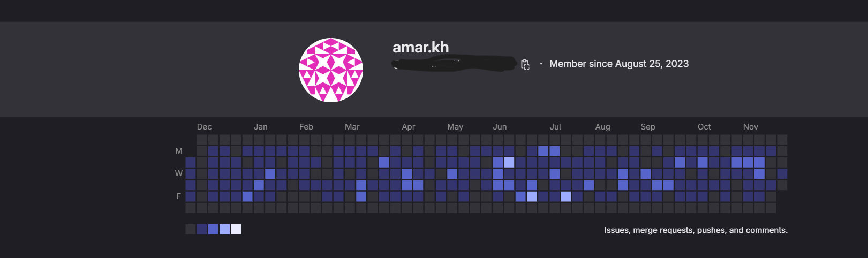Select the lightest Friday cell under July
868x258 pixels.
coord(566,196)
